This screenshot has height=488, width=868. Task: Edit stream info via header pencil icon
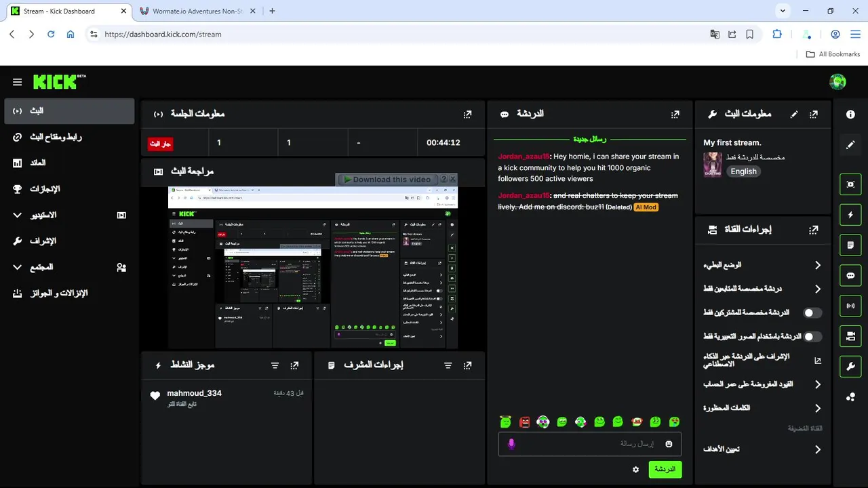pyautogui.click(x=794, y=115)
